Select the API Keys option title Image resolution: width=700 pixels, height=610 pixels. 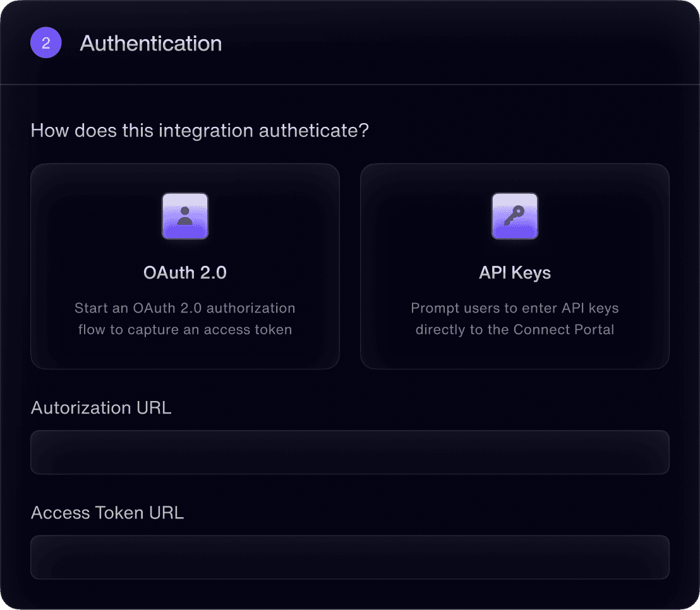tap(515, 273)
